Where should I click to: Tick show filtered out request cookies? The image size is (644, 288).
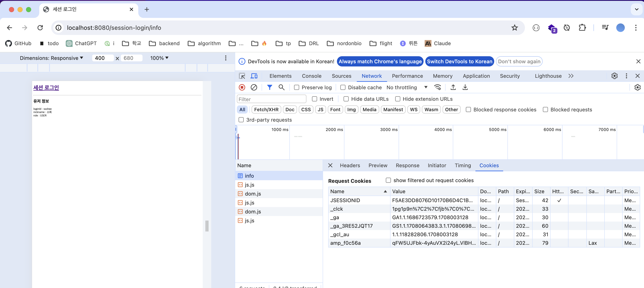[x=388, y=180]
